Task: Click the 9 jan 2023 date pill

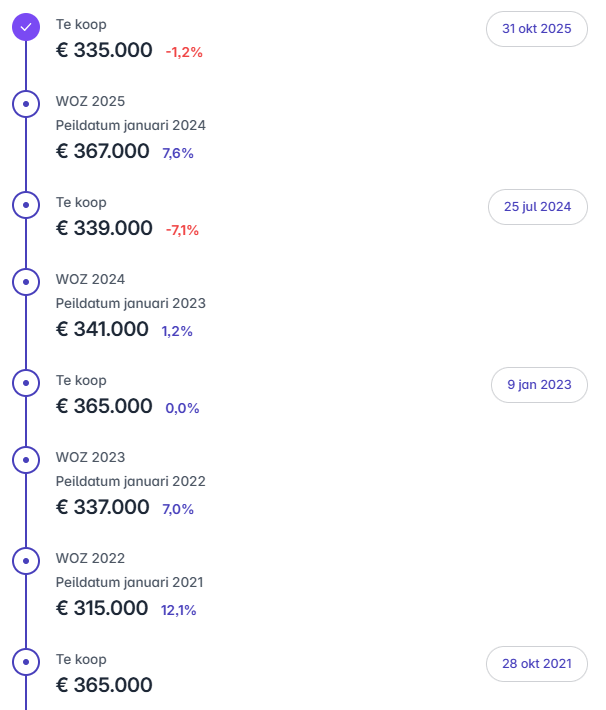Action: pyautogui.click(x=539, y=385)
